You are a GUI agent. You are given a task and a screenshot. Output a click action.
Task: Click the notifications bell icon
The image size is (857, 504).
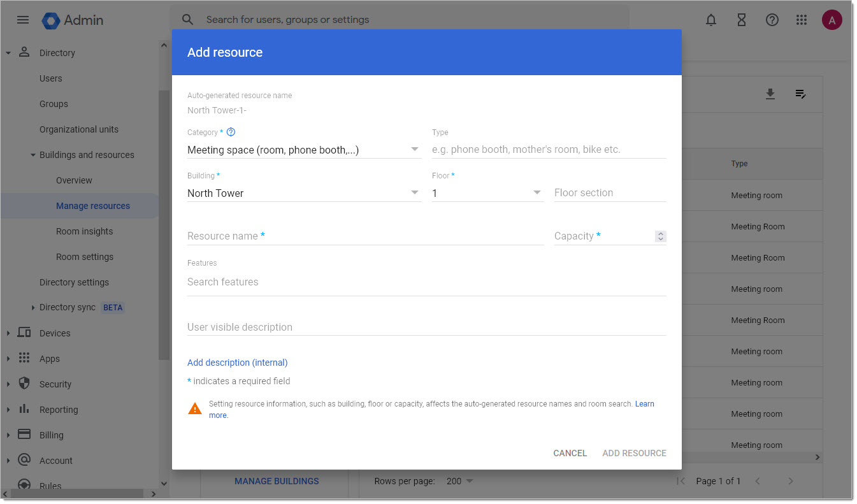click(x=711, y=20)
